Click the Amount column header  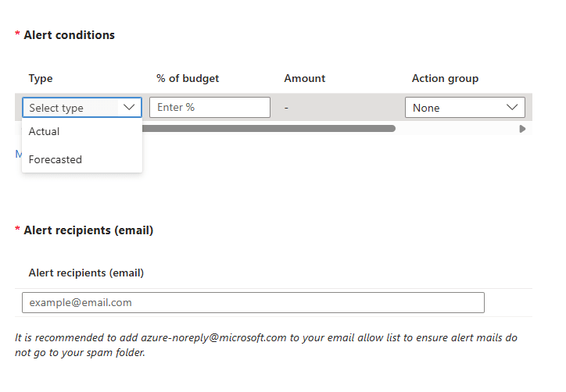coord(305,78)
